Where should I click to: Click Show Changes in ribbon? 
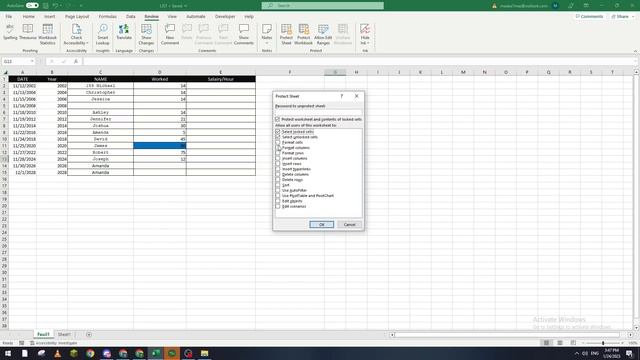(x=146, y=34)
